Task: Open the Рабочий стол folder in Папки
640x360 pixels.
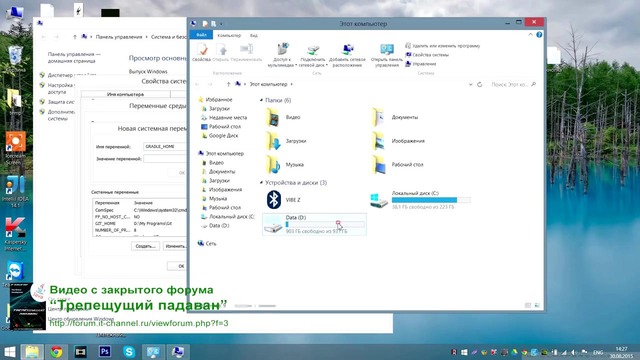Action: [379, 165]
